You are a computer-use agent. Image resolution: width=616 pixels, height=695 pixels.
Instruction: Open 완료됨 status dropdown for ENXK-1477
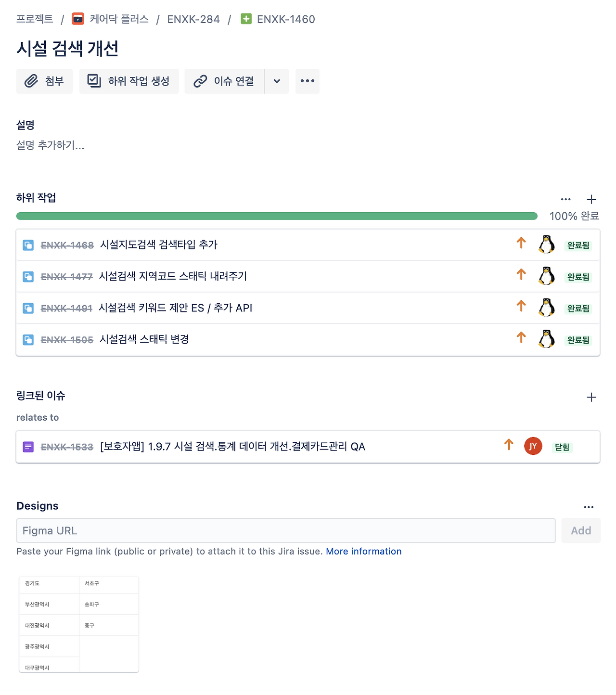tap(578, 277)
